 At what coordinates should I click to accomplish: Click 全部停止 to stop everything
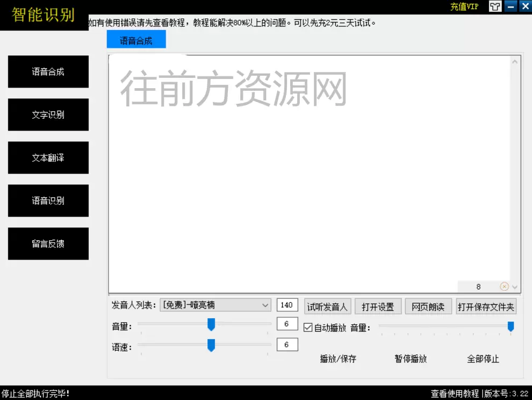[483, 359]
